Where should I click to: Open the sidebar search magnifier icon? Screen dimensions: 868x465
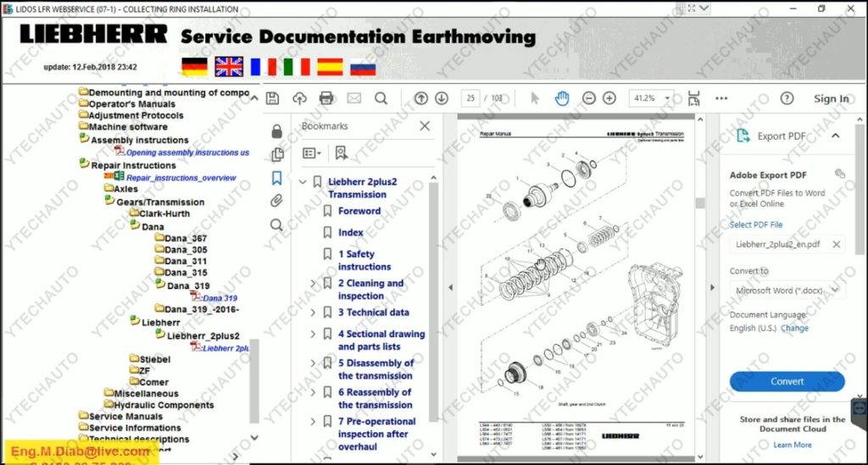(x=277, y=224)
